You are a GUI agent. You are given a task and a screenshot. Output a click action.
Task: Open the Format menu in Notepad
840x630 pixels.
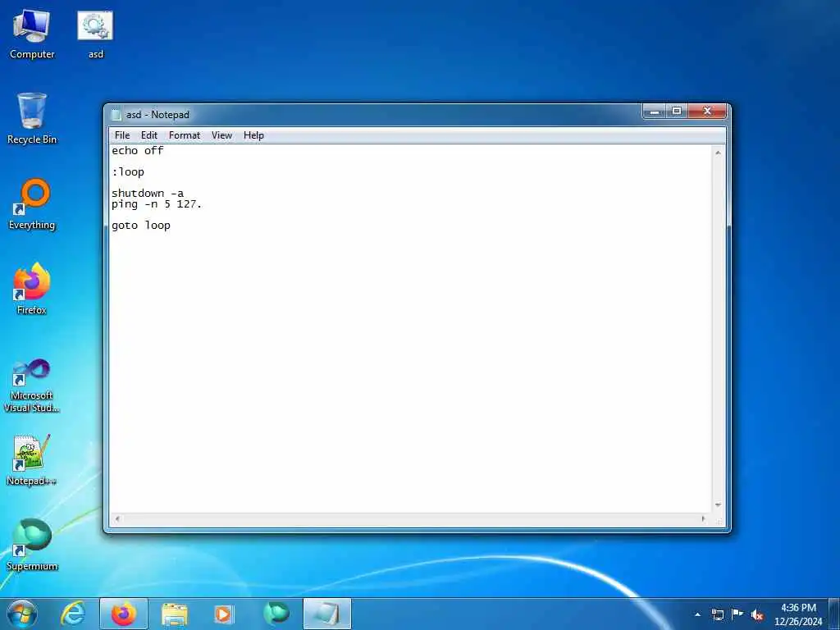[185, 135]
